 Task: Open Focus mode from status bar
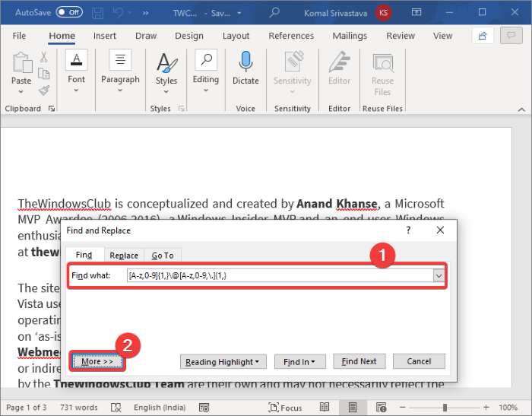[x=285, y=408]
